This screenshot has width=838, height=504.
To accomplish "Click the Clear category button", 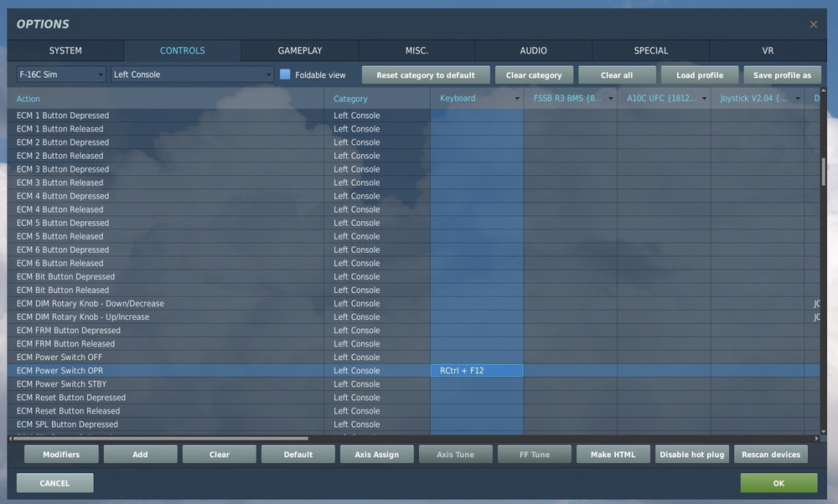I will tap(534, 75).
